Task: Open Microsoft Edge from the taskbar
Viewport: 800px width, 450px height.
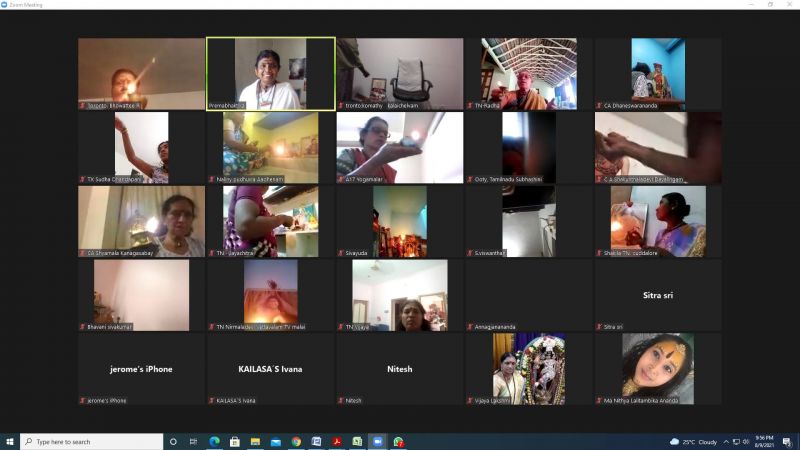Action: point(214,441)
